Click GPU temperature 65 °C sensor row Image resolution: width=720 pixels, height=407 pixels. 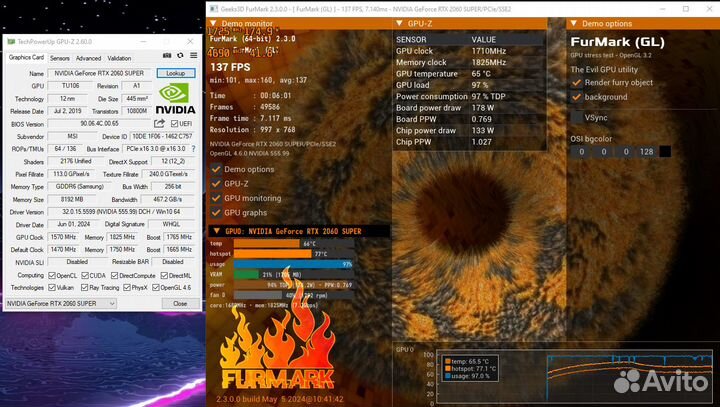470,73
